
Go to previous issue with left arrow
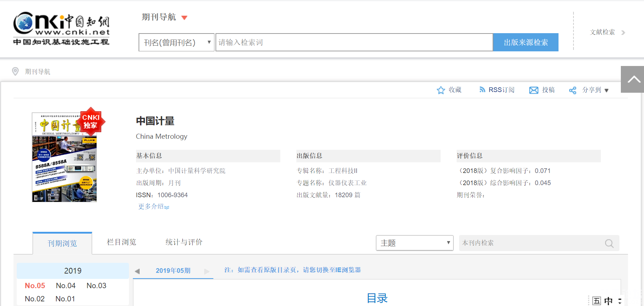tap(137, 271)
